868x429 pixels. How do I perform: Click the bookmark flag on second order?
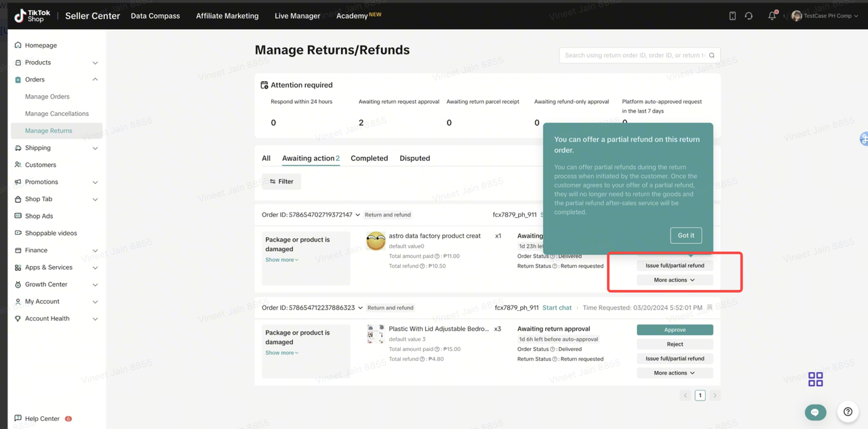pyautogui.click(x=709, y=307)
